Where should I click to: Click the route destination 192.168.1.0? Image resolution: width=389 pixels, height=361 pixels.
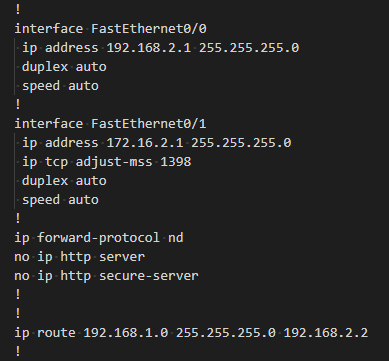tap(126, 333)
